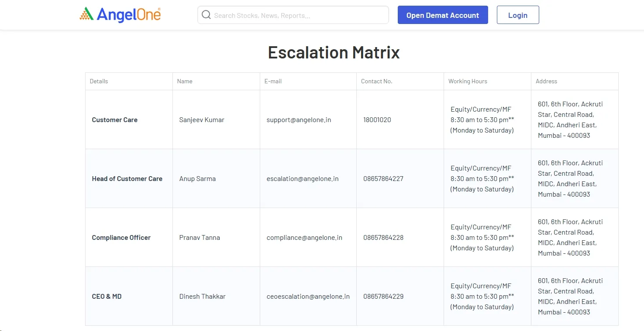Click working hours in Head of Customer Care row
This screenshot has width=644, height=331.
pyautogui.click(x=482, y=179)
